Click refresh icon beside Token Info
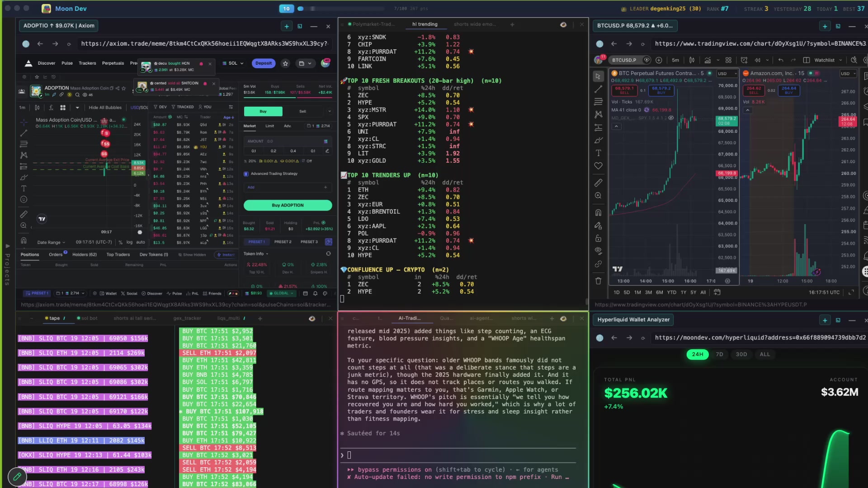This screenshot has height=488, width=868. [328, 254]
